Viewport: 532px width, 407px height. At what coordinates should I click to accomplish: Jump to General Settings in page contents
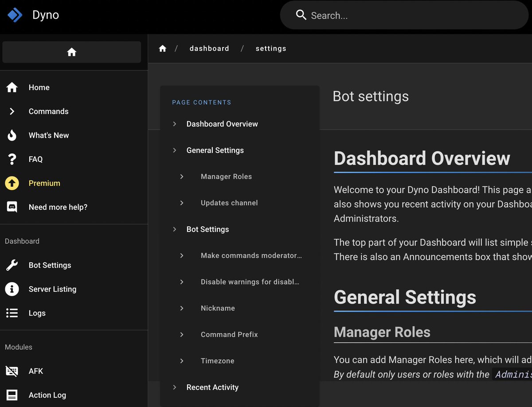215,150
